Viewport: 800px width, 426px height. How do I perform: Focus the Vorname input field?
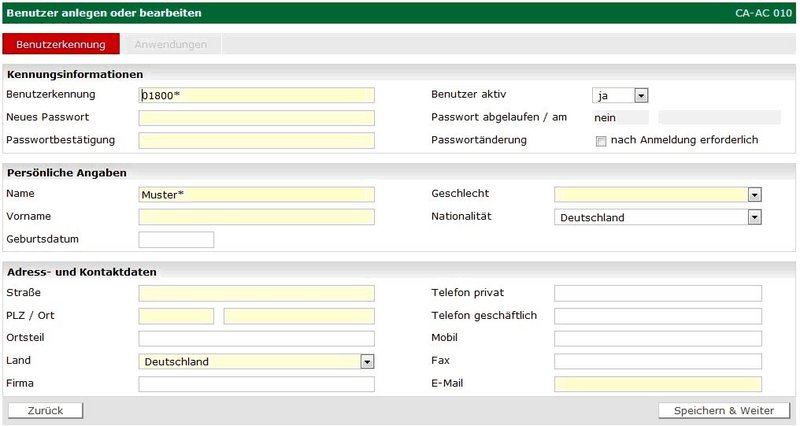(256, 217)
